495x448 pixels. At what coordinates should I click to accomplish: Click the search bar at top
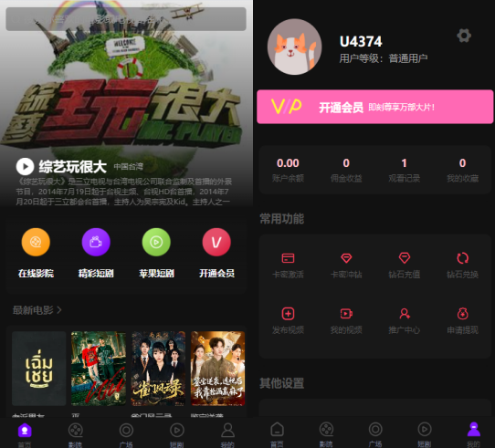[126, 19]
